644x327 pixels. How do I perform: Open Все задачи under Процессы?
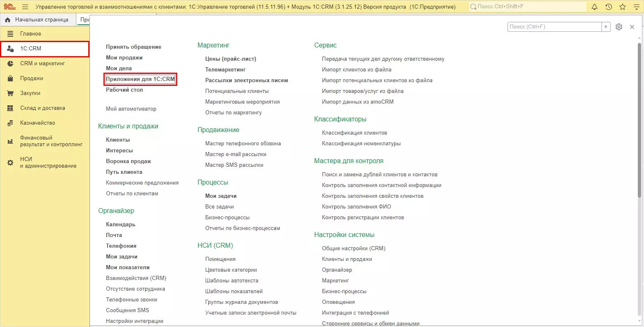[219, 207]
